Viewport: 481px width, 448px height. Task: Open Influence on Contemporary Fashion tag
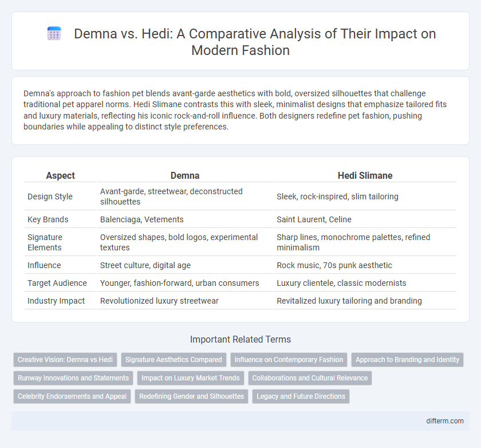click(289, 360)
